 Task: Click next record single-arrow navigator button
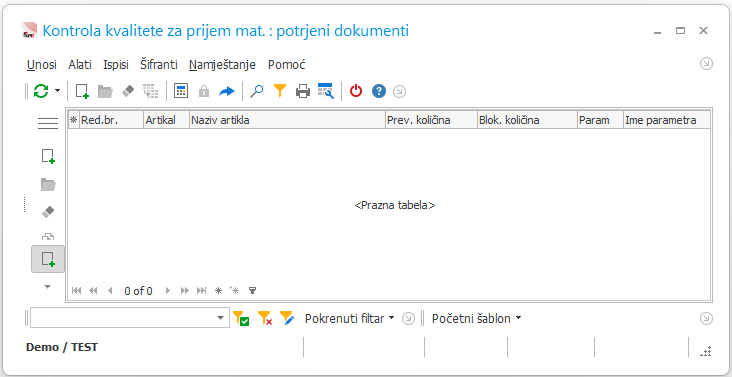coord(169,291)
